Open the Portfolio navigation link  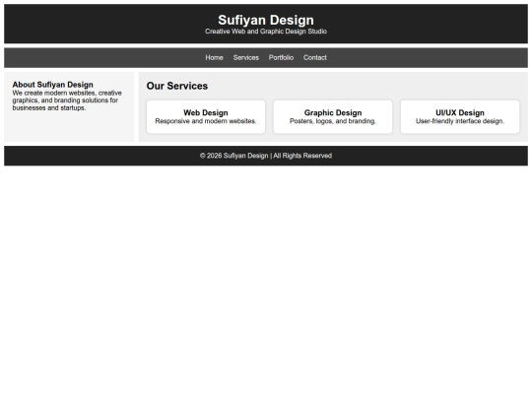click(x=281, y=58)
